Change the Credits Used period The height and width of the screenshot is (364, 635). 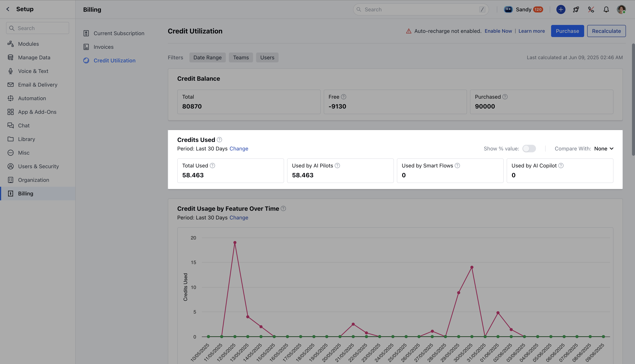pos(239,149)
